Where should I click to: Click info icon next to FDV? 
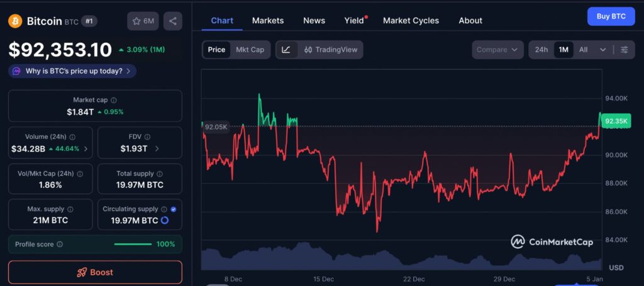coord(147,137)
